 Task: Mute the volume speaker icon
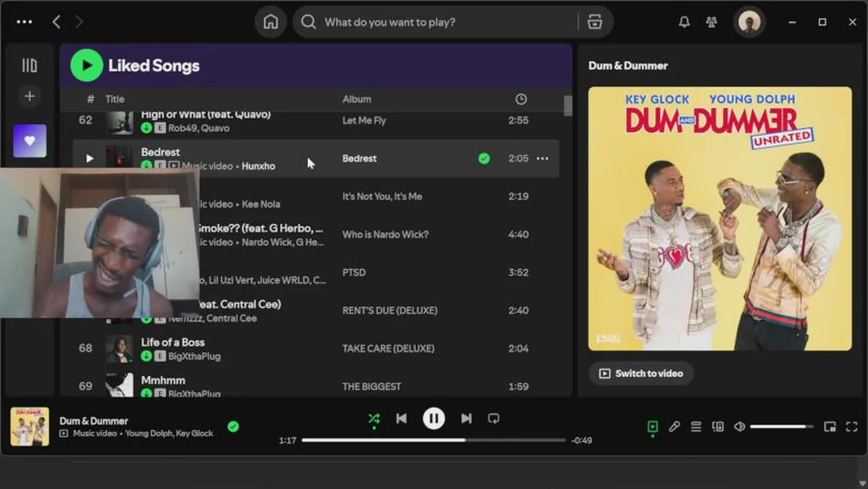click(x=740, y=427)
